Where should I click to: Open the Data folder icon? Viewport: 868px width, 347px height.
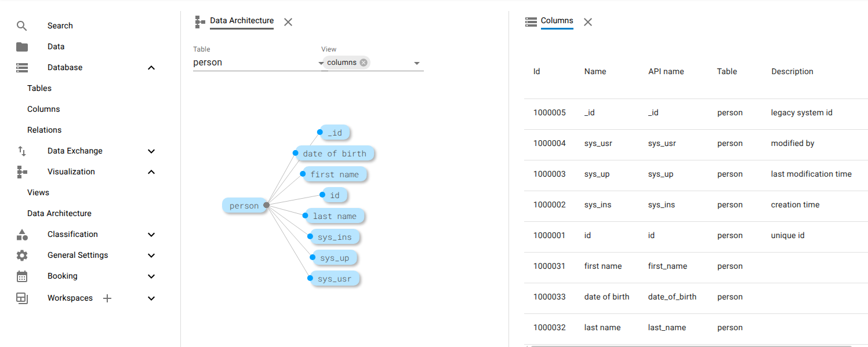[x=22, y=47]
